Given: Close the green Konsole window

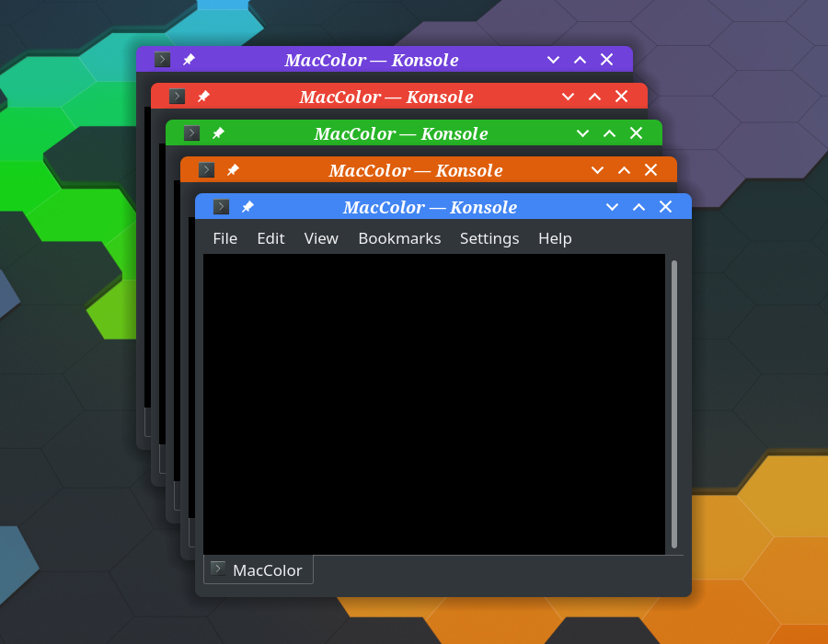Looking at the screenshot, I should [x=636, y=133].
